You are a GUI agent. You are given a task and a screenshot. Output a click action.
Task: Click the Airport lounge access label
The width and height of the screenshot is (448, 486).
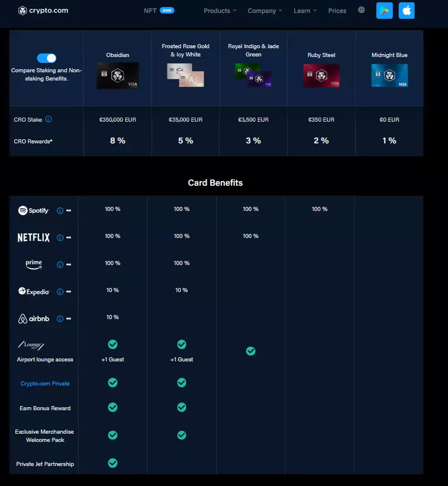(x=45, y=360)
